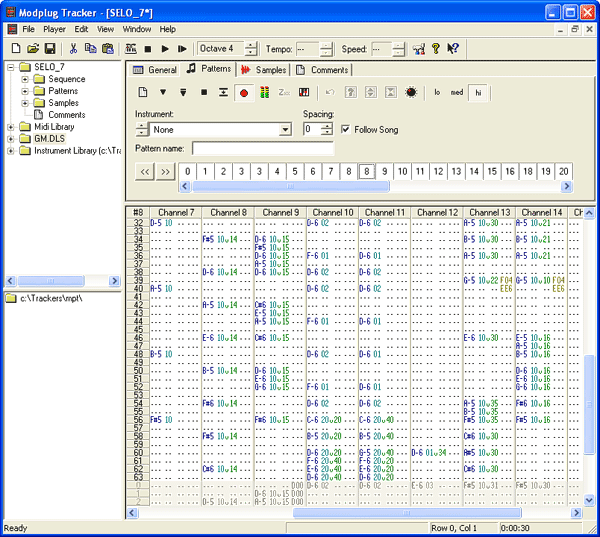
Task: Click the Play song button in main toolbar
Action: pyautogui.click(x=164, y=48)
